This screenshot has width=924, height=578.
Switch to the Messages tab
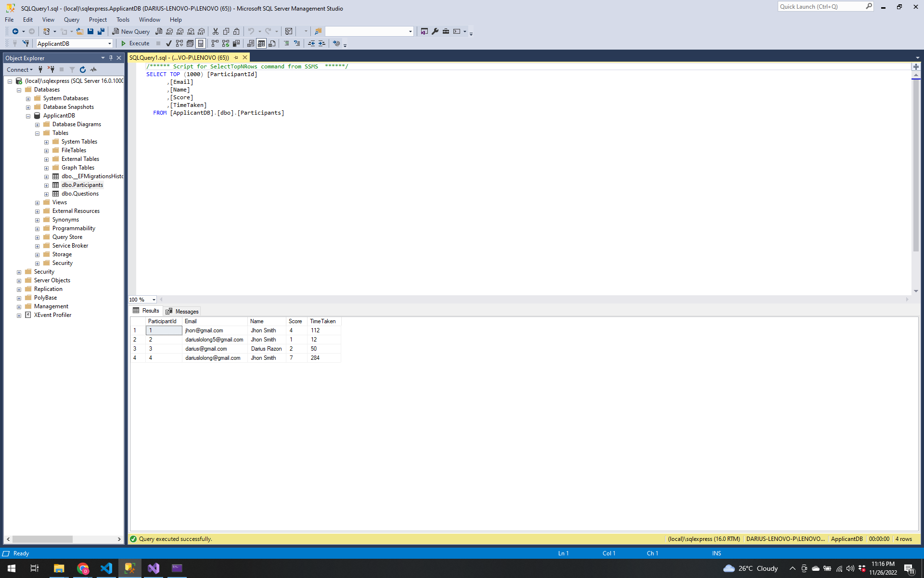tap(182, 311)
